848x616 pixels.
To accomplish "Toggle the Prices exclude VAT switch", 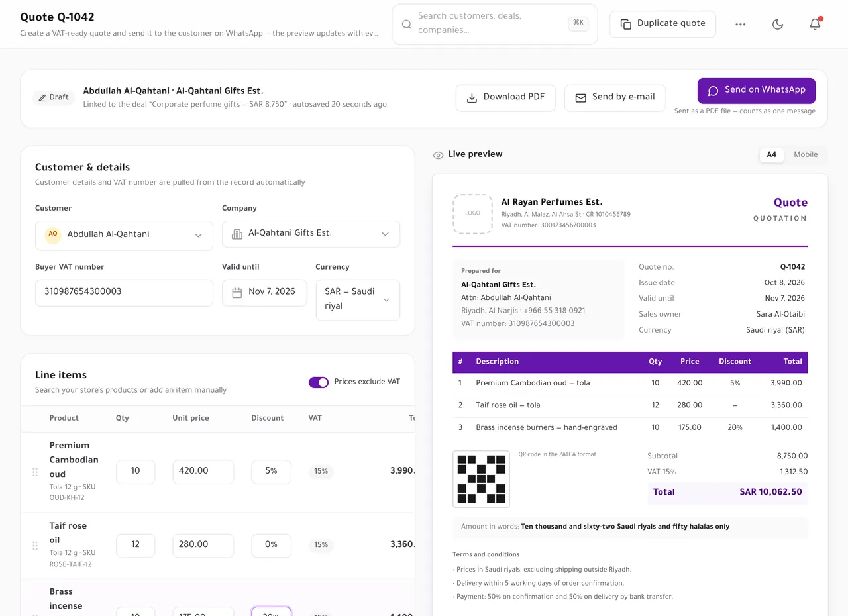I will 319,382.
